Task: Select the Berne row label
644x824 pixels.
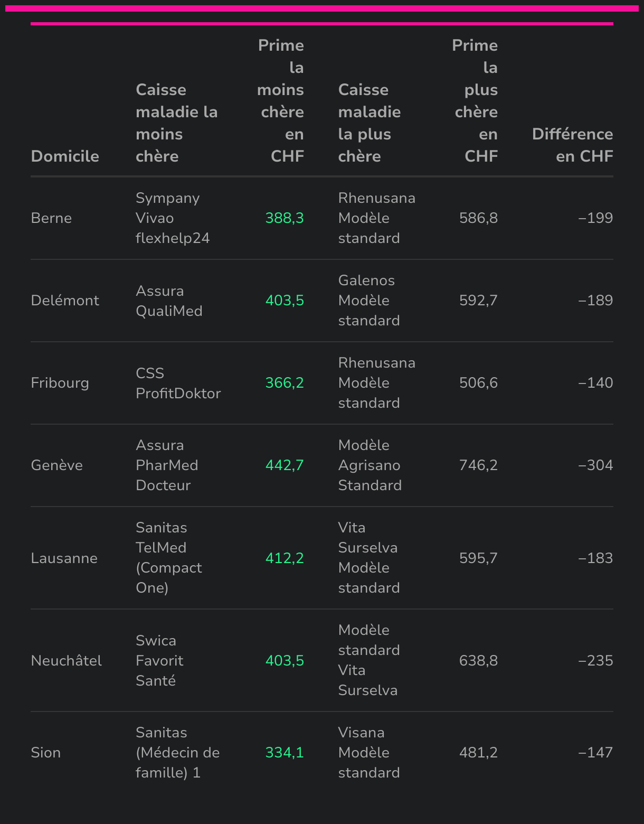Action: (51, 218)
